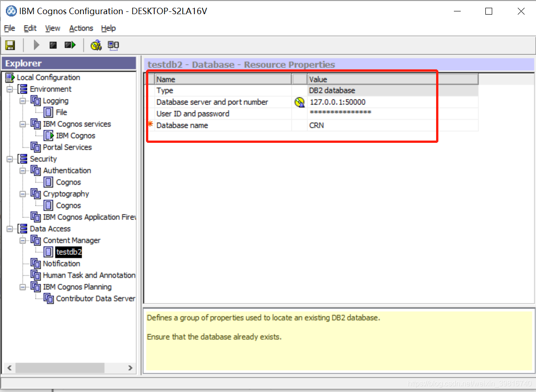Click the Security node icon
The height and width of the screenshot is (392, 536).
tap(23, 159)
